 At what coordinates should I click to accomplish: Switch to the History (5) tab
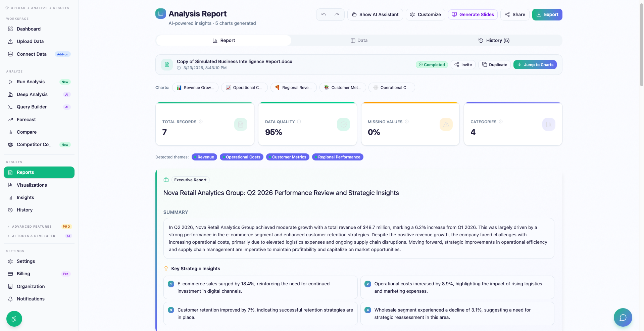(x=494, y=40)
